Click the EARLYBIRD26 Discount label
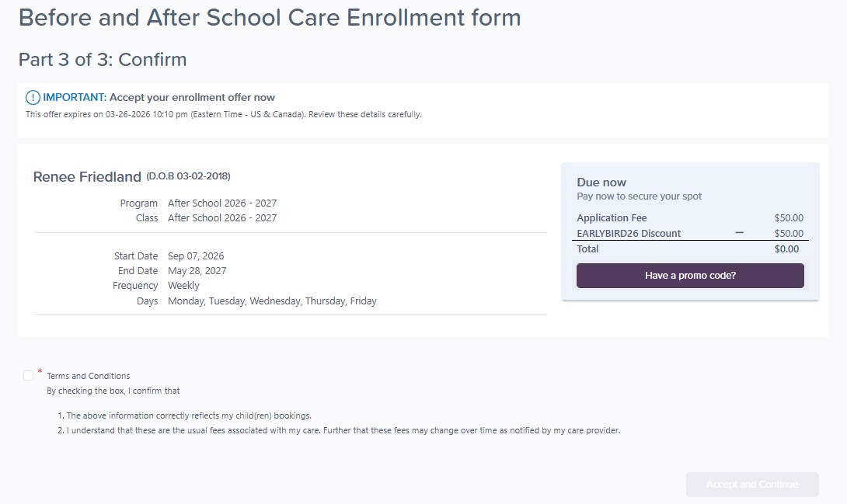This screenshot has width=847, height=504. 629,233
